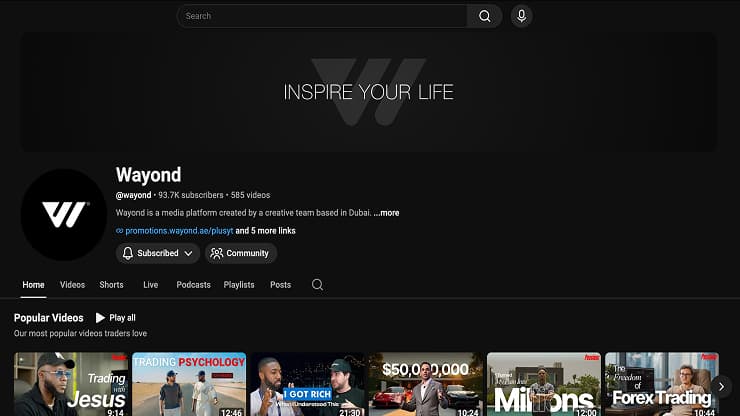740x416 pixels.
Task: Click the channel search magnifier icon
Action: click(317, 284)
